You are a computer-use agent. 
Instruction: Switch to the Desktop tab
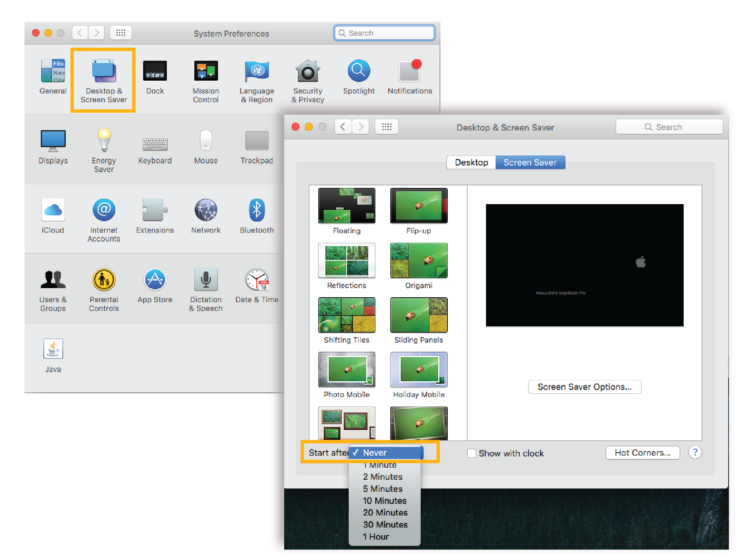click(x=471, y=162)
